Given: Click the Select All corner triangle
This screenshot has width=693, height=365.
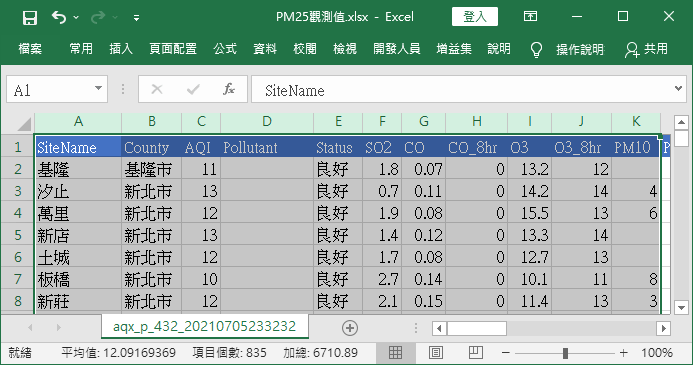Looking at the screenshot, I should tap(24, 124).
